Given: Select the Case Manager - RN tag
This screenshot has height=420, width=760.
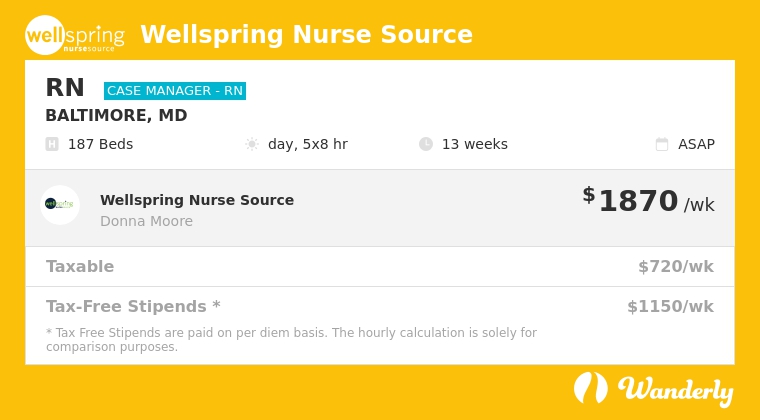Looking at the screenshot, I should click(175, 91).
